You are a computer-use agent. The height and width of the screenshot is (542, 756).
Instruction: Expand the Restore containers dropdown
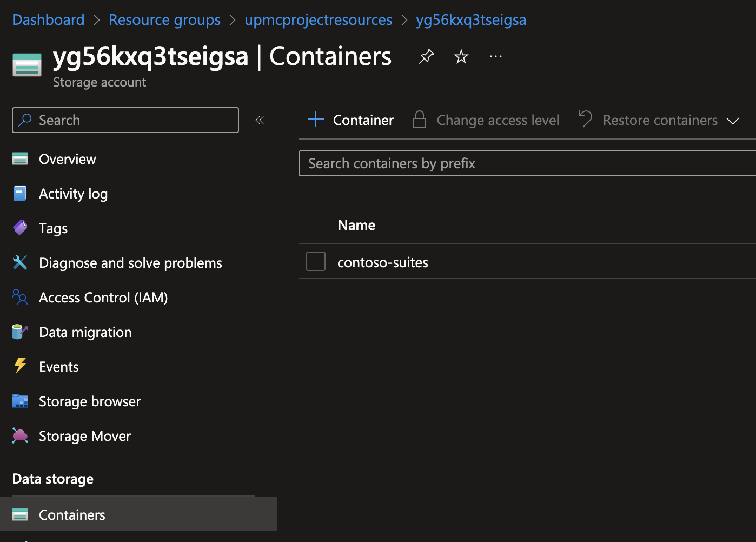click(x=732, y=121)
